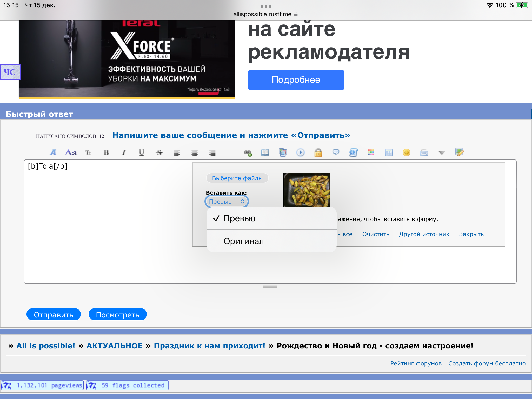The height and width of the screenshot is (399, 532).
Task: Click the '1,132,101 pageviews' counter badge
Action: point(42,385)
